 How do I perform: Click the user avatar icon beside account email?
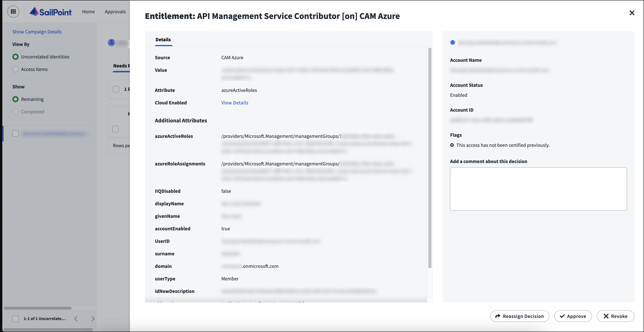(452, 42)
